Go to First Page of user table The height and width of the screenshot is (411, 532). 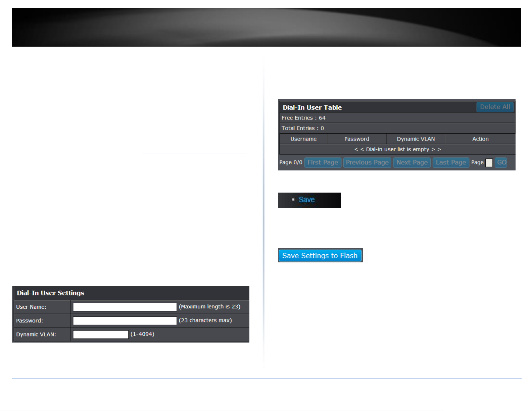point(323,163)
